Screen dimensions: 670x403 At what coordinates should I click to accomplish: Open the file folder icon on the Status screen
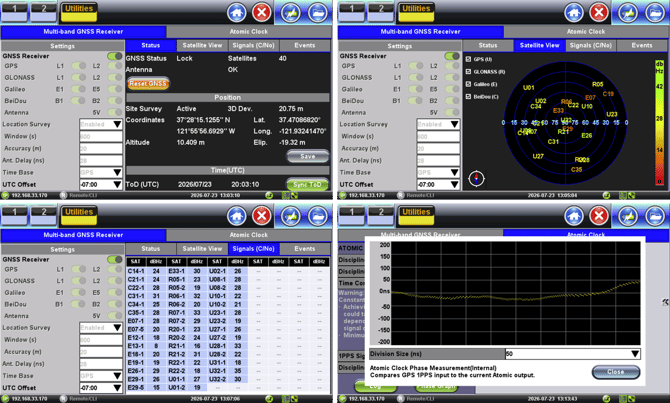(x=317, y=12)
